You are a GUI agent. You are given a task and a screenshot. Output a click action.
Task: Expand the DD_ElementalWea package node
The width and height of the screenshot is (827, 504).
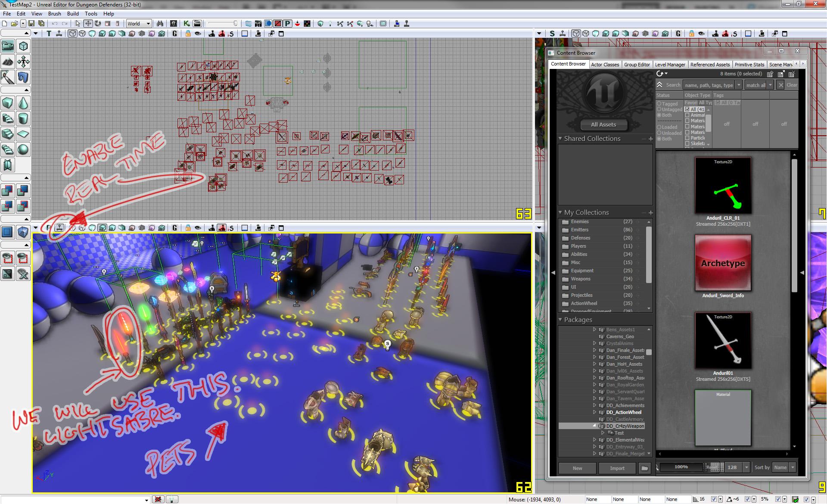pos(595,440)
